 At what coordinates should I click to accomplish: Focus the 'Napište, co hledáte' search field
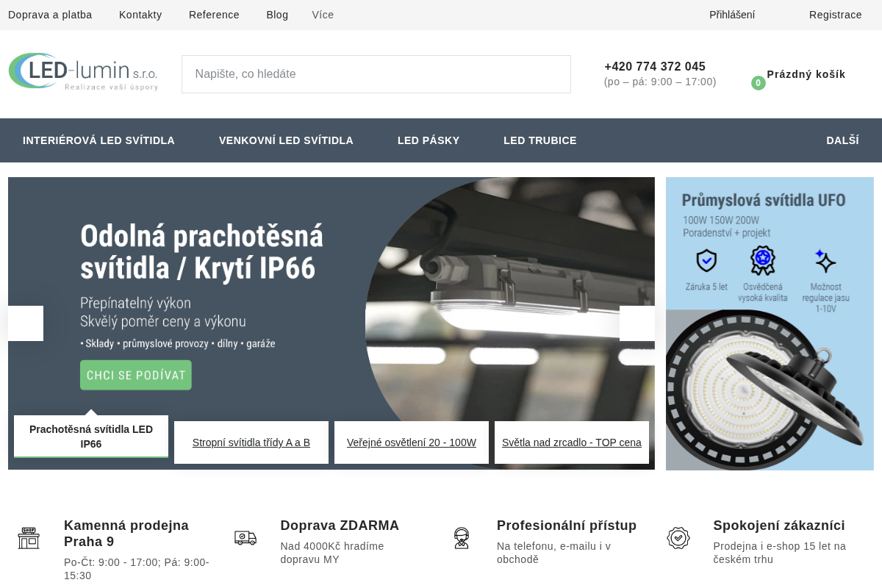pos(376,74)
